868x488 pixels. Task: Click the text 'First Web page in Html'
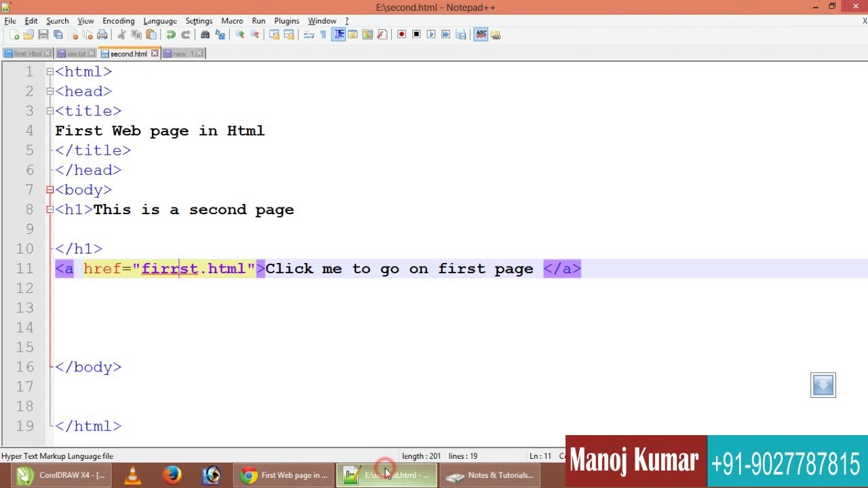coord(160,131)
